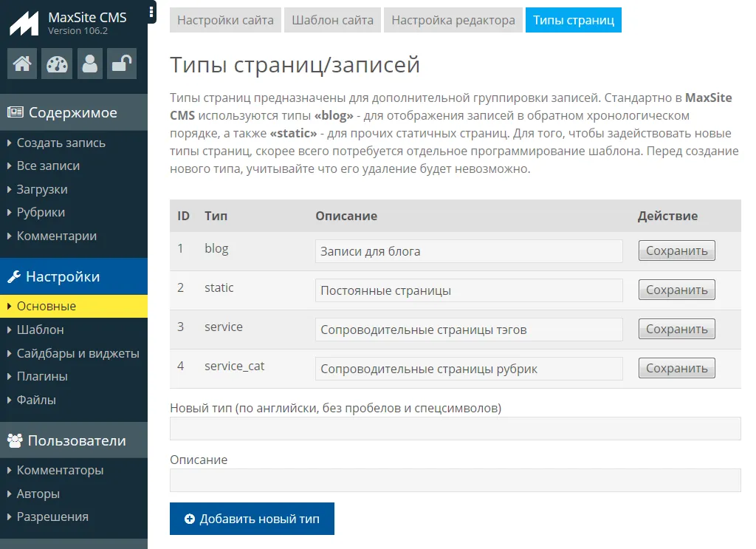The height and width of the screenshot is (549, 756).
Task: Open the Шаблон сайта tab
Action: point(332,20)
